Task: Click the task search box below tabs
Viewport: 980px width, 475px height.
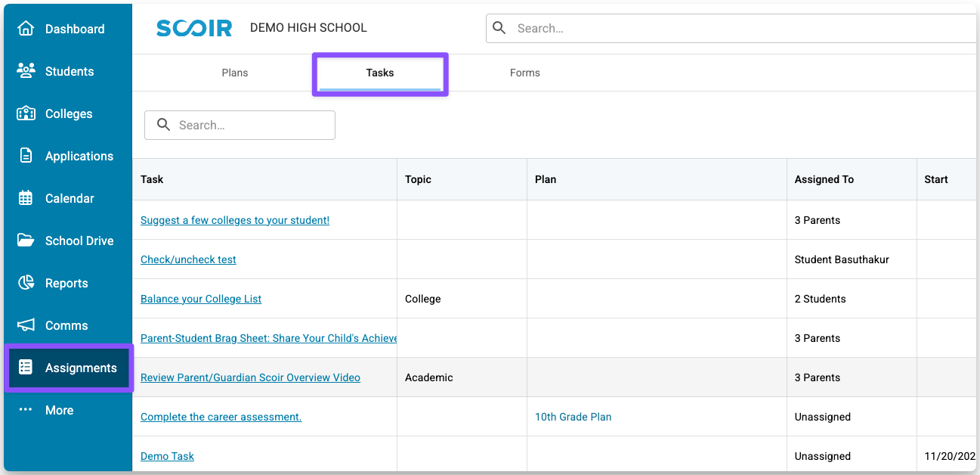Action: click(249, 126)
